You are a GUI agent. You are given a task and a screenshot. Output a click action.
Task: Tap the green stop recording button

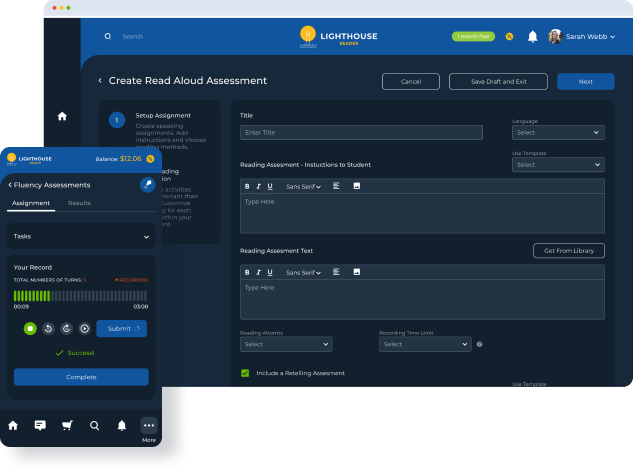tap(30, 328)
